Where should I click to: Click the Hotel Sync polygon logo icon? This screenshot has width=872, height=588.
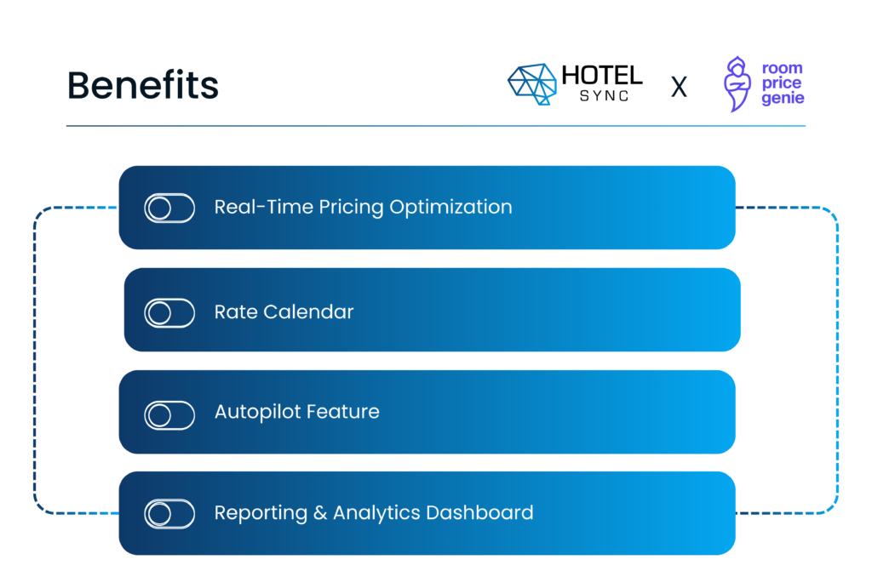pos(532,84)
